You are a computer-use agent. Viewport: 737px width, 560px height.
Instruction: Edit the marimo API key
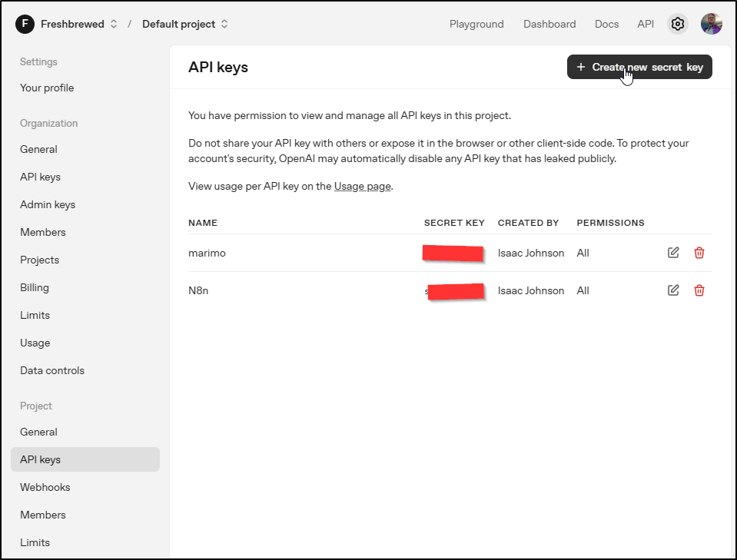click(673, 253)
